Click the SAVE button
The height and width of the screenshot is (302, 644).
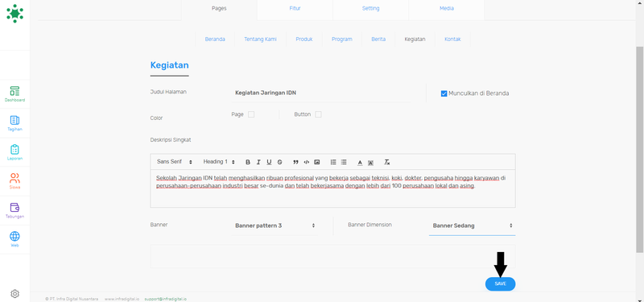[x=500, y=284]
